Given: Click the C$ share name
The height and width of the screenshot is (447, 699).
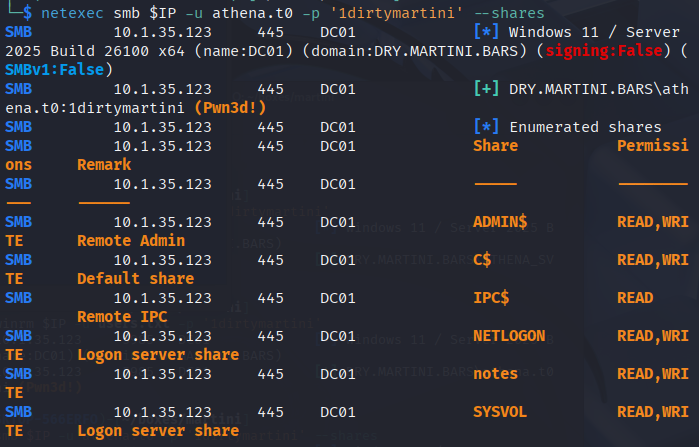Looking at the screenshot, I should (x=482, y=260).
